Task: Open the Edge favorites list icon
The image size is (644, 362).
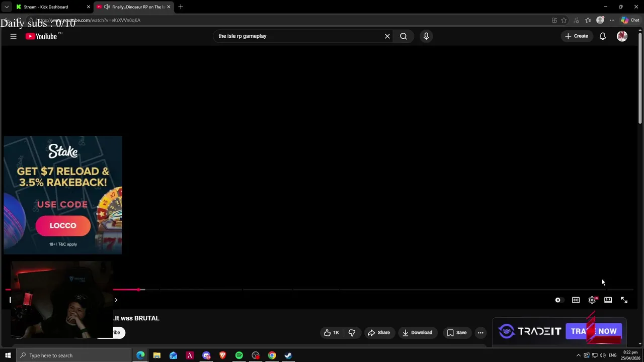Action: (x=588, y=20)
